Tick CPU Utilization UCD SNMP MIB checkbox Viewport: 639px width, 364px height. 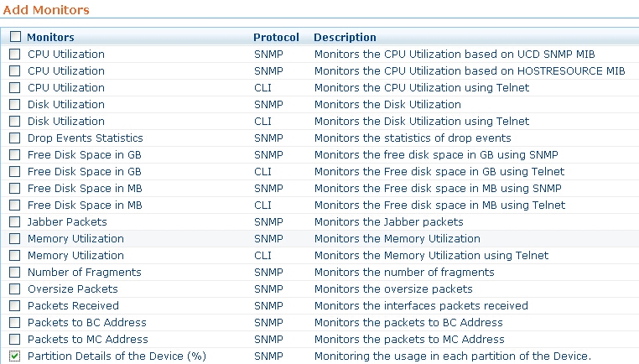click(15, 54)
